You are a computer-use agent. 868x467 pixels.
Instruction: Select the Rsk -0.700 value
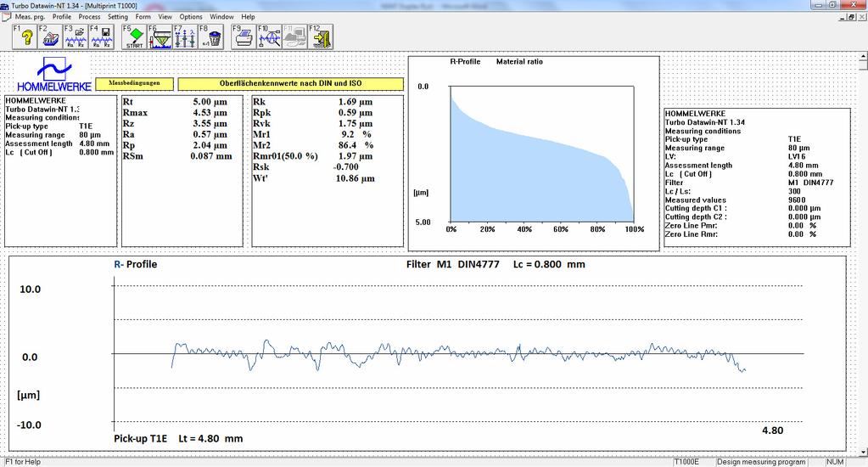346,166
